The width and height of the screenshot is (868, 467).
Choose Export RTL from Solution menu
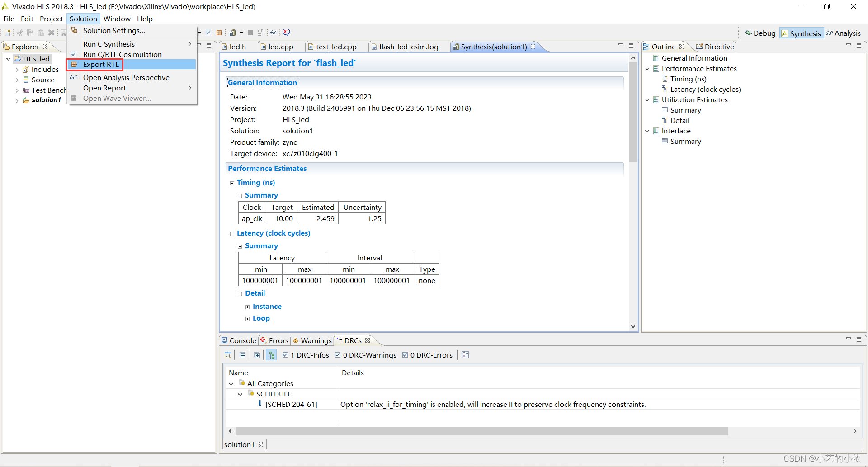[x=132, y=65]
